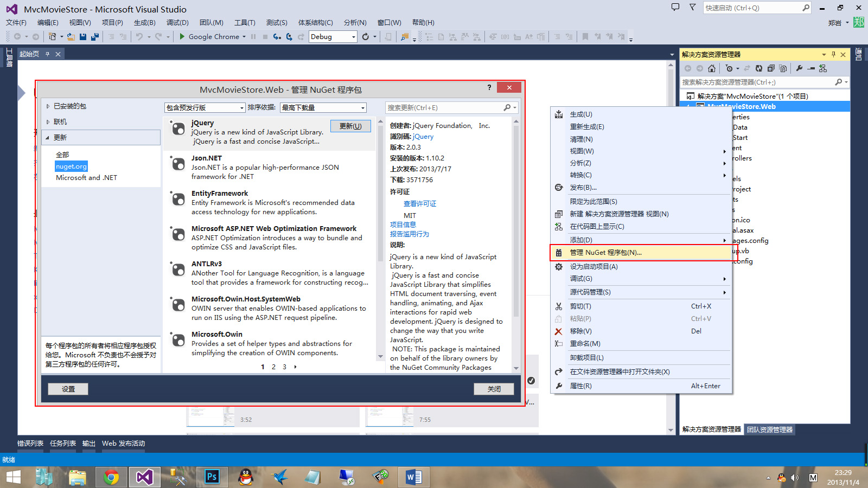Click the jQuery identifier link in details pane
This screenshot has width=868, height=488.
(x=423, y=137)
